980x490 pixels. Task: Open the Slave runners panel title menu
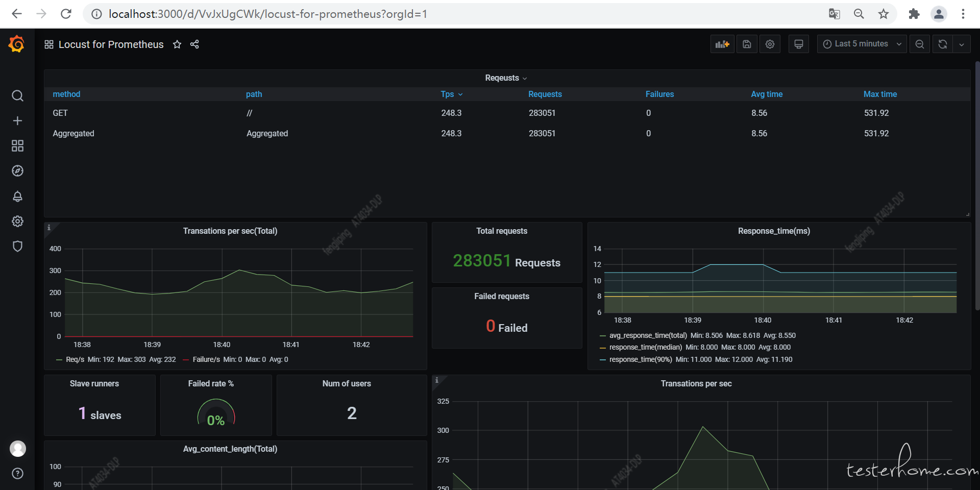click(x=94, y=383)
